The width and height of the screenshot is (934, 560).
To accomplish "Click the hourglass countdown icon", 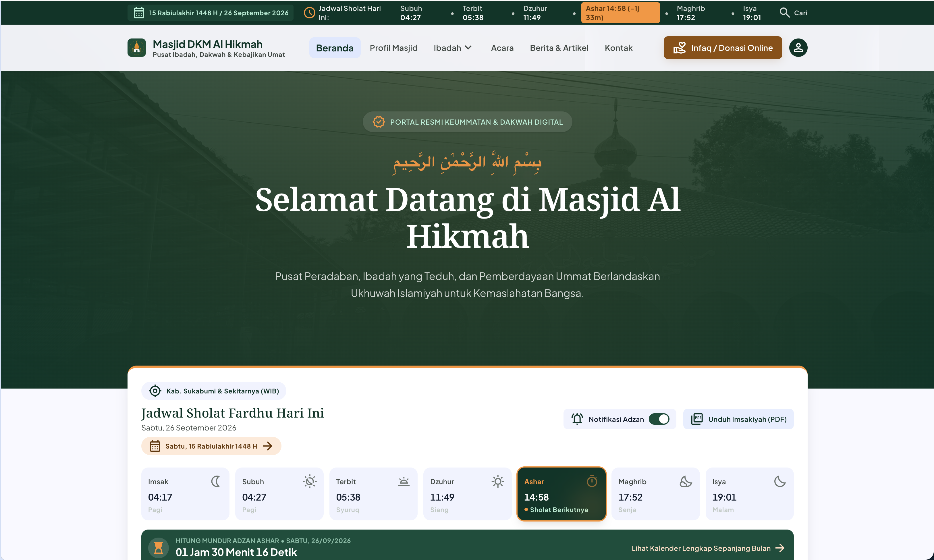I will point(159,548).
